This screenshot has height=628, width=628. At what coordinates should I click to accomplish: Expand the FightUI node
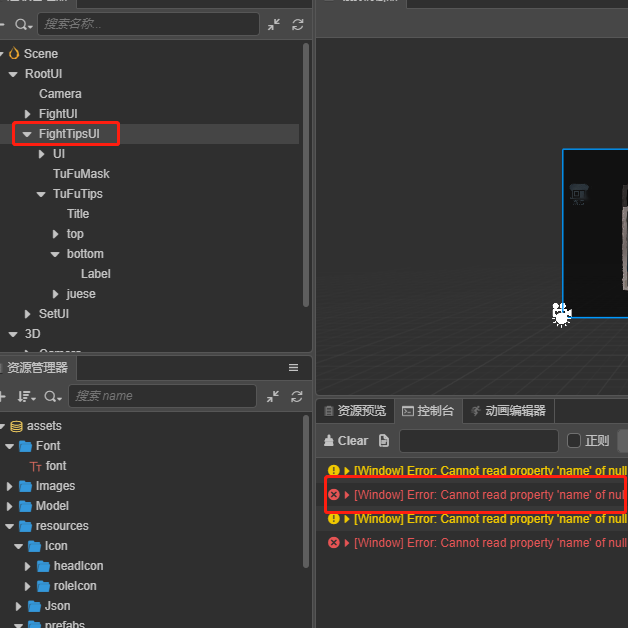[x=27, y=114]
